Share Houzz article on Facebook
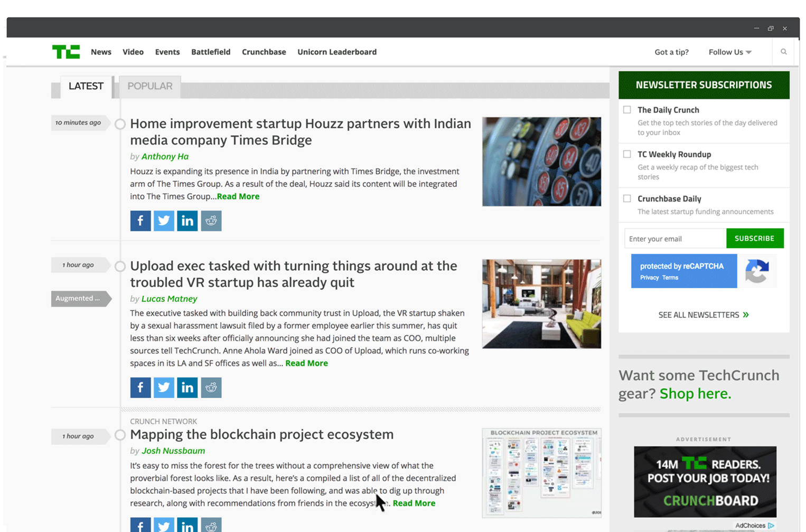Image resolution: width=806 pixels, height=532 pixels. pos(140,221)
